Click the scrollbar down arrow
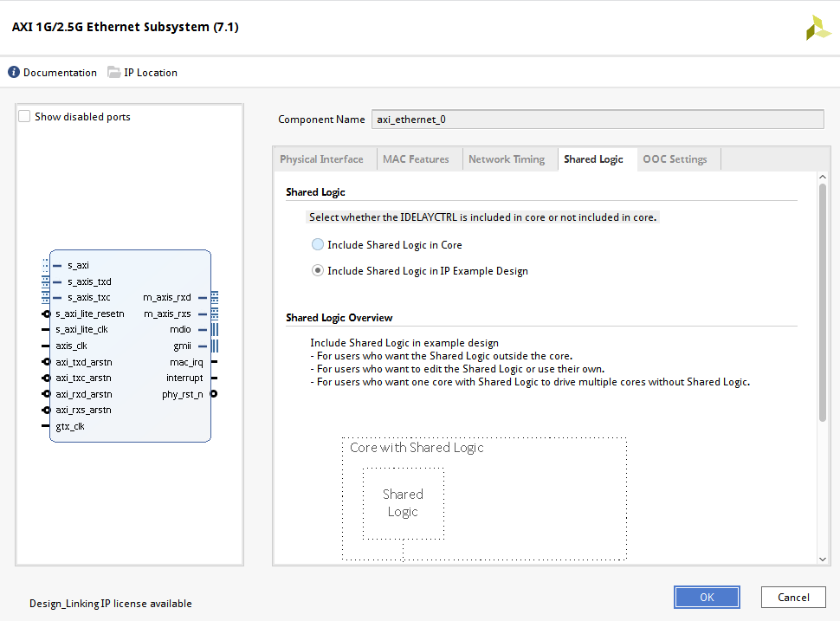Screen dimensions: 840x621 823,559
